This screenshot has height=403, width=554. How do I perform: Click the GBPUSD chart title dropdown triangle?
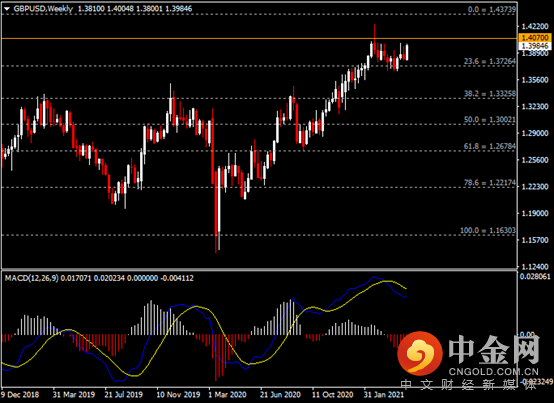tap(6, 9)
